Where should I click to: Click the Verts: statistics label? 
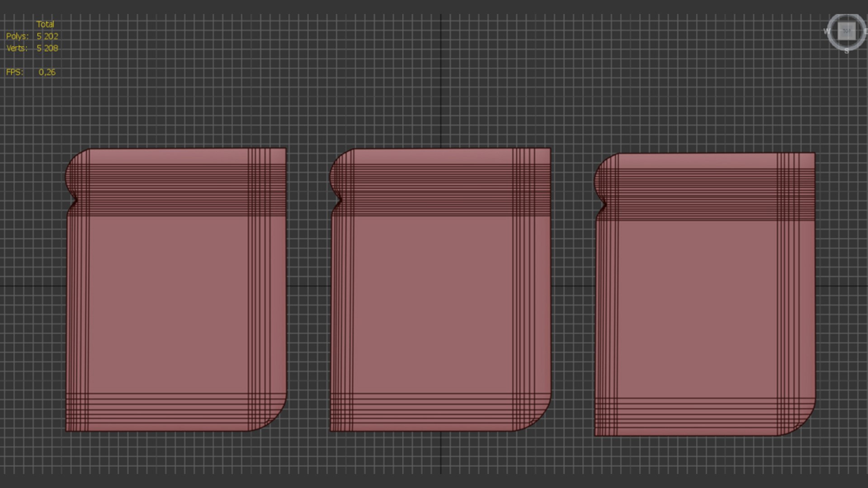tap(17, 48)
